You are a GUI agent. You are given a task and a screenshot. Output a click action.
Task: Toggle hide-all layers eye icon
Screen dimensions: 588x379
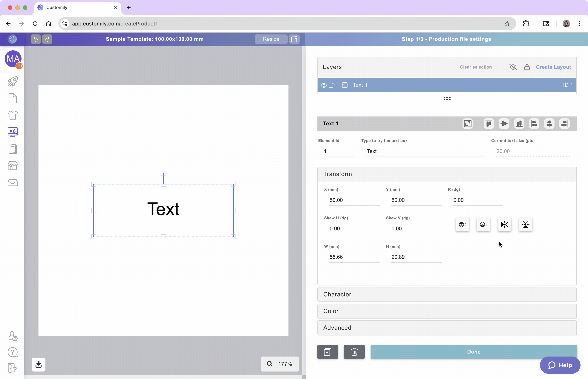coord(513,67)
